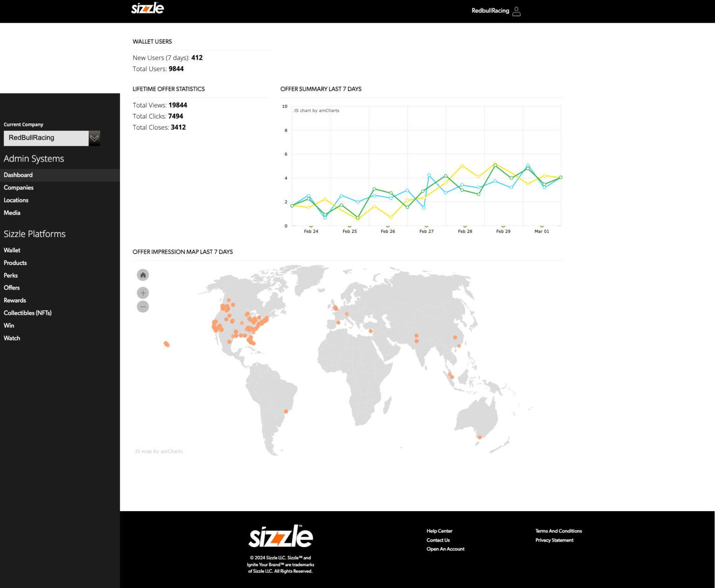Select the Dashboard menu item

[18, 175]
